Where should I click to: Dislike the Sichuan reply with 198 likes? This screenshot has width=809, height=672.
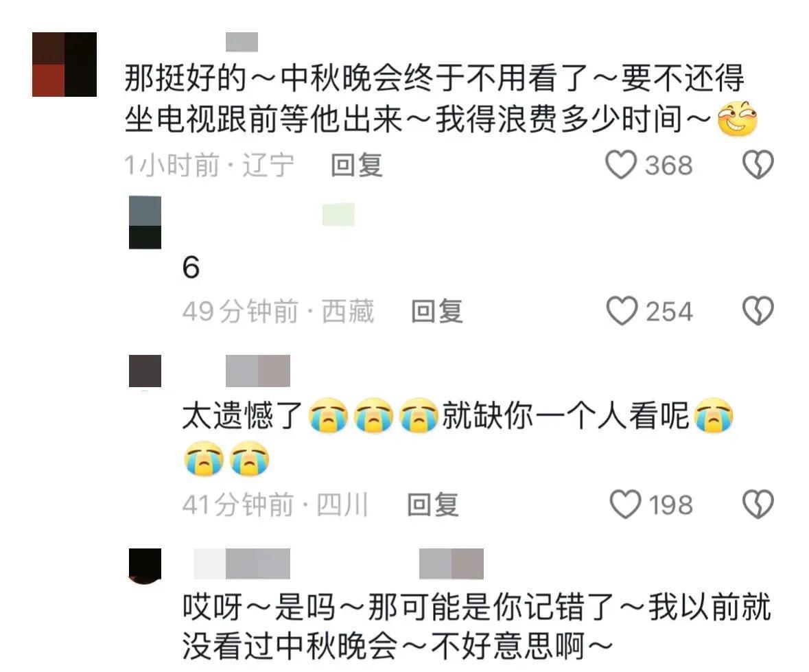[x=758, y=505]
